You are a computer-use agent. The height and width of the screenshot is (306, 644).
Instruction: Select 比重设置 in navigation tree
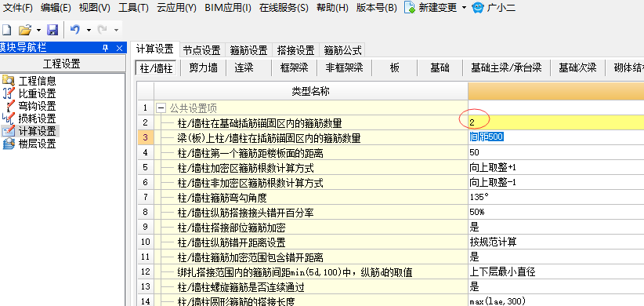[x=38, y=94]
